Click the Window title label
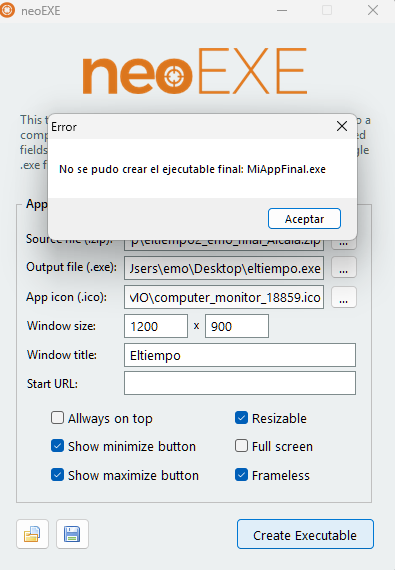The height and width of the screenshot is (570, 395). click(x=62, y=354)
